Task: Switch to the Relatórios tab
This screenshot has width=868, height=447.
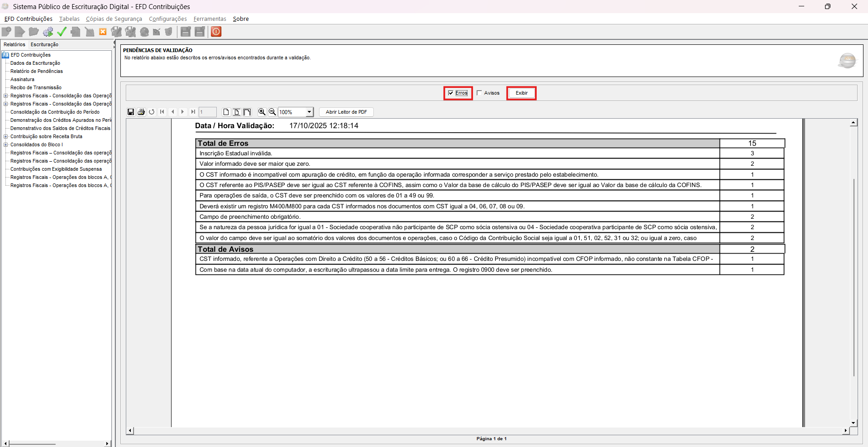Action: pyautogui.click(x=14, y=44)
